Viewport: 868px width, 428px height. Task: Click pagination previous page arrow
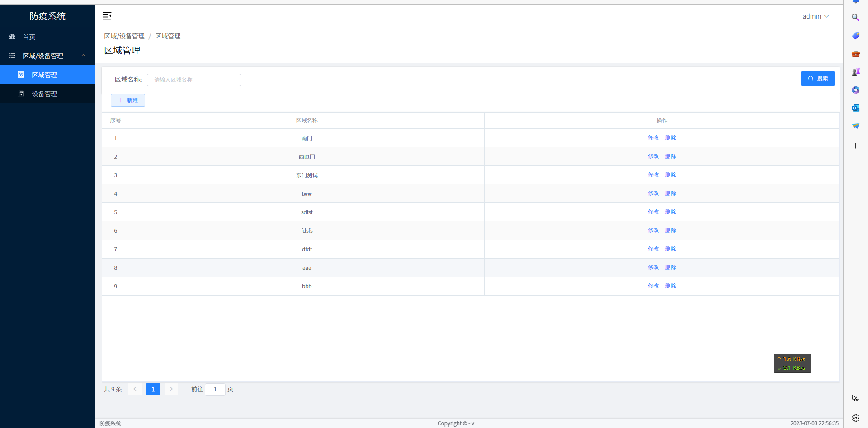click(x=135, y=389)
